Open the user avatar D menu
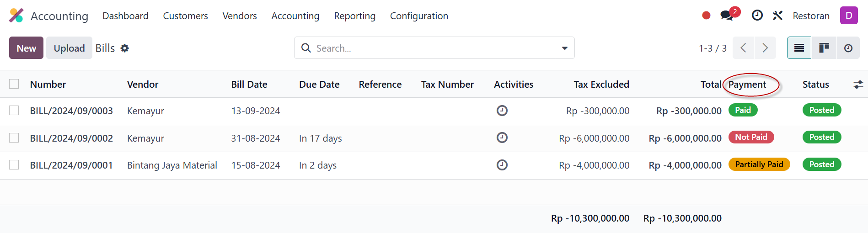Image resolution: width=868 pixels, height=233 pixels. pos(849,16)
